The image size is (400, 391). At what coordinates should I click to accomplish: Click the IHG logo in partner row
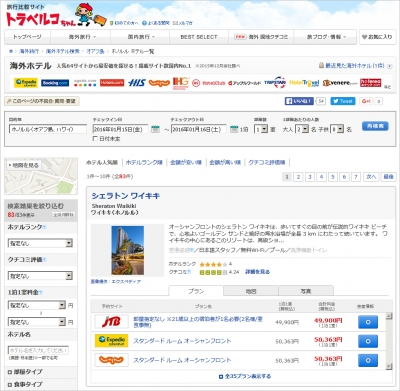click(x=181, y=83)
